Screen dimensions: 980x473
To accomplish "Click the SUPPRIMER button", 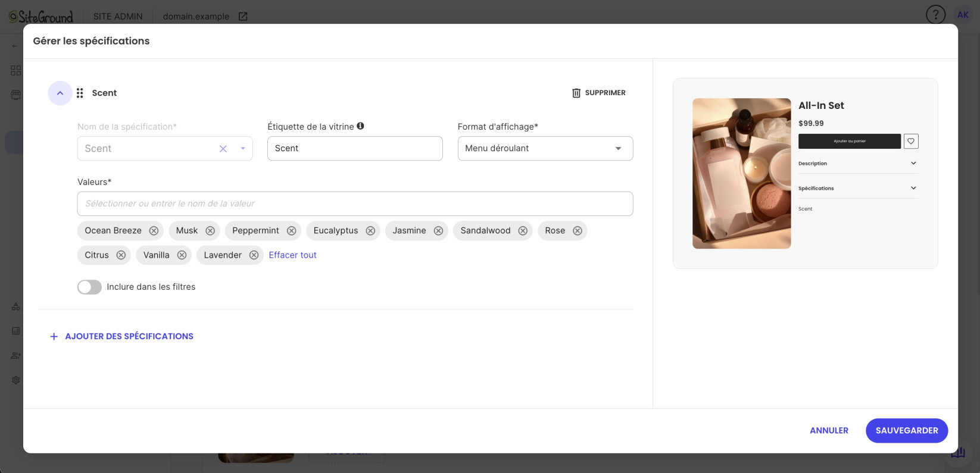I will click(599, 93).
